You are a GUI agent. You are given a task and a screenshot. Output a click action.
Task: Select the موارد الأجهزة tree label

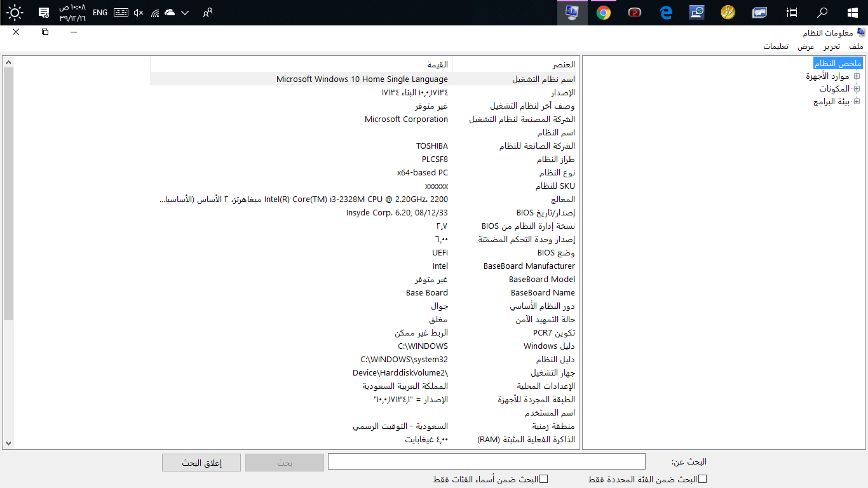click(827, 76)
